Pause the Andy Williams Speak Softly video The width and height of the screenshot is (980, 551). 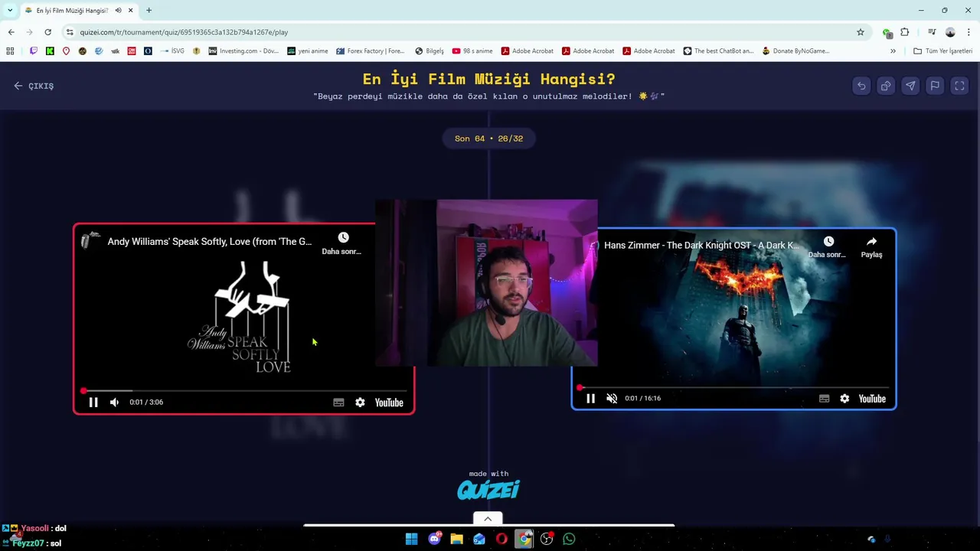click(x=93, y=402)
